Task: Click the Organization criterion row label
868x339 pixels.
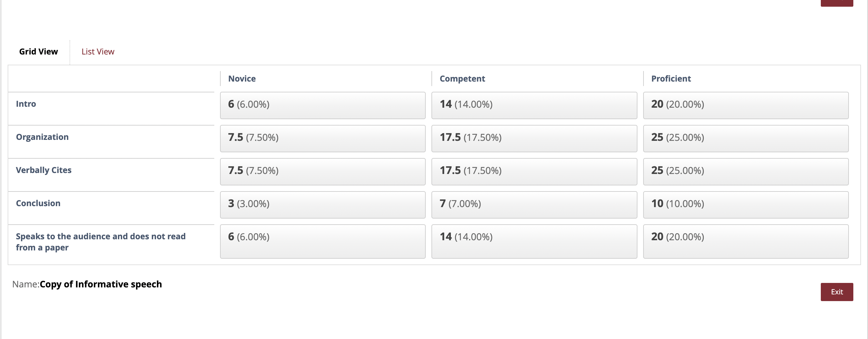Action: pyautogui.click(x=42, y=137)
